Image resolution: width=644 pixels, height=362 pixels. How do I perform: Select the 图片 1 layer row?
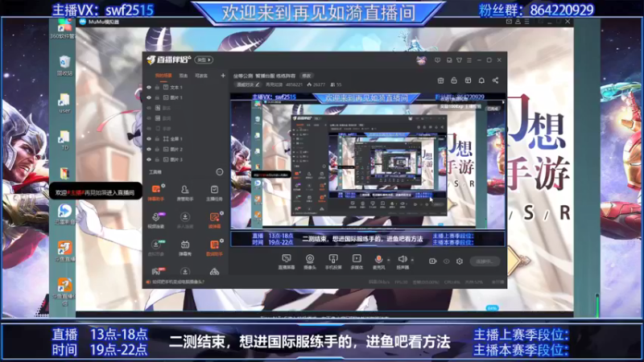click(x=186, y=97)
